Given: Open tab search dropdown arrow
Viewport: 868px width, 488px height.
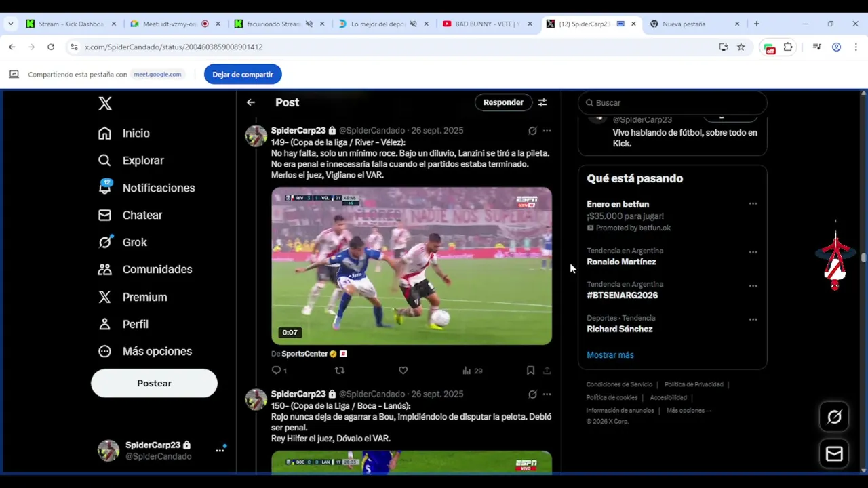Looking at the screenshot, I should (x=10, y=24).
